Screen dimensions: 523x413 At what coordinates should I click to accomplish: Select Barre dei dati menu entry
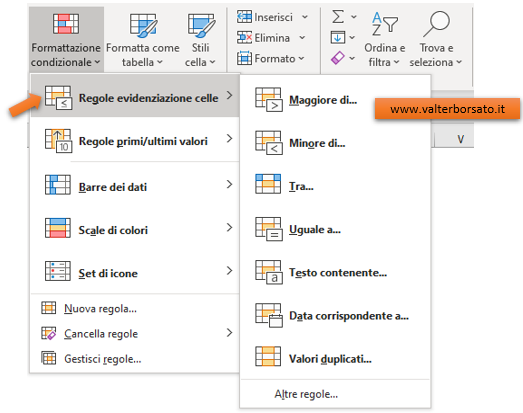coord(135,185)
